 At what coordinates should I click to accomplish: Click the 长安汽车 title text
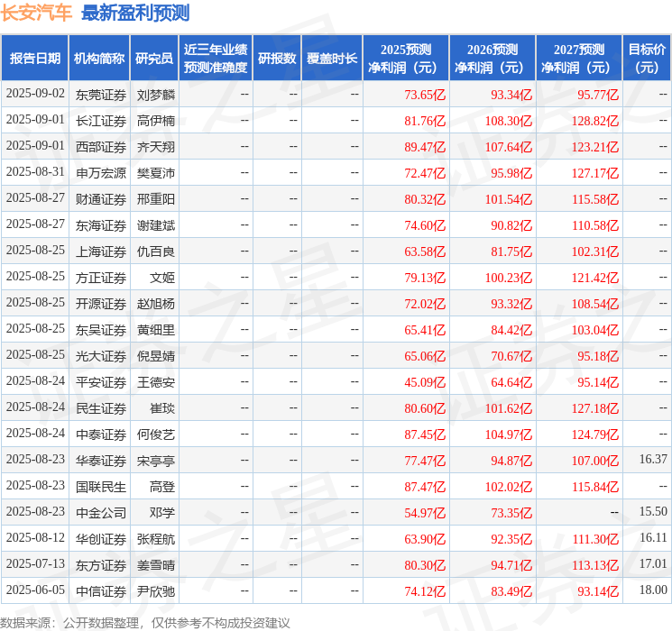click(36, 13)
